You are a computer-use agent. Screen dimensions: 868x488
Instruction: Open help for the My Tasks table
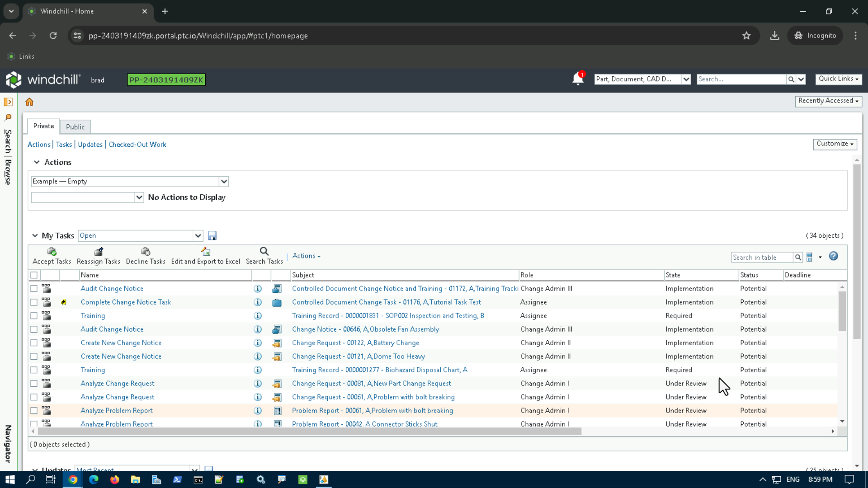[x=833, y=256]
